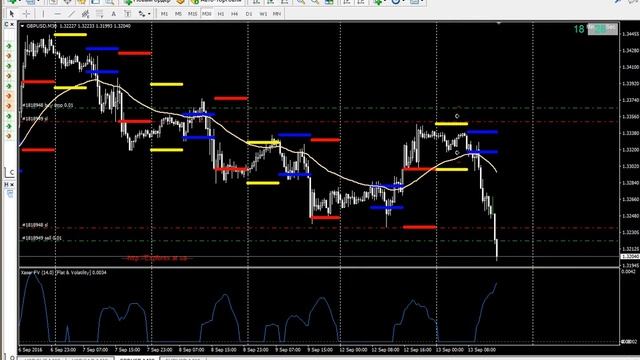Switch chart to H1 timeframe

coord(220,14)
